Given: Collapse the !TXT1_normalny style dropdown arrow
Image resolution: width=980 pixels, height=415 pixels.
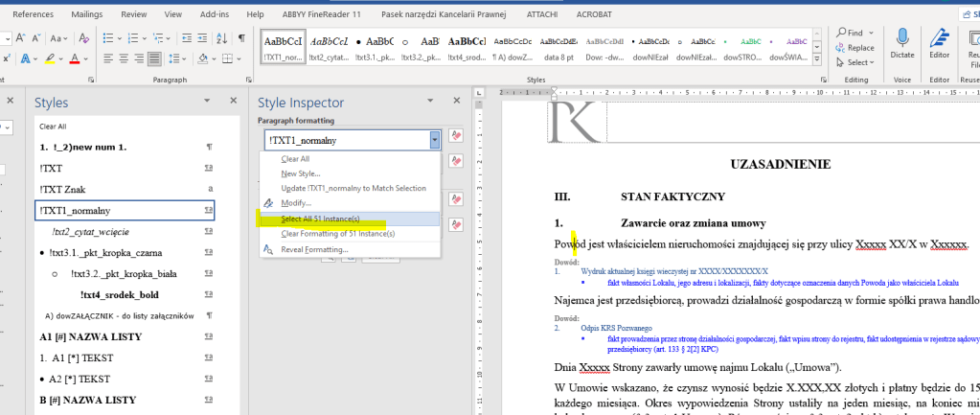Looking at the screenshot, I should click(434, 140).
